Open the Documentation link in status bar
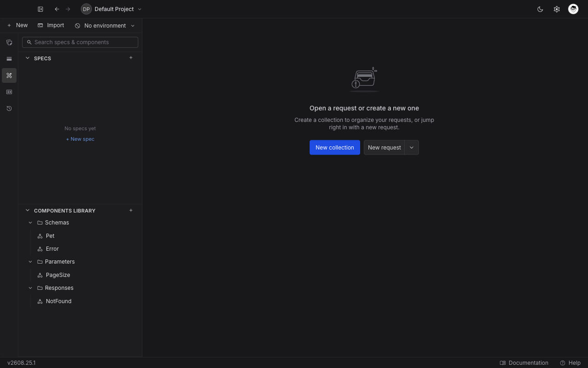This screenshot has width=588, height=368. pyautogui.click(x=524, y=363)
